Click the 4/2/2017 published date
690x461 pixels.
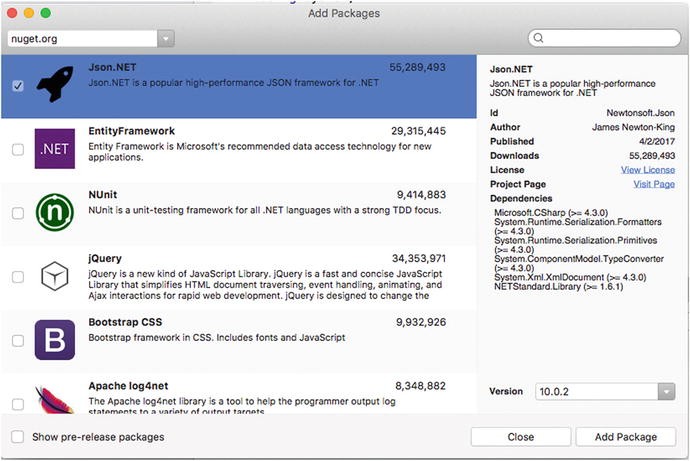click(657, 142)
